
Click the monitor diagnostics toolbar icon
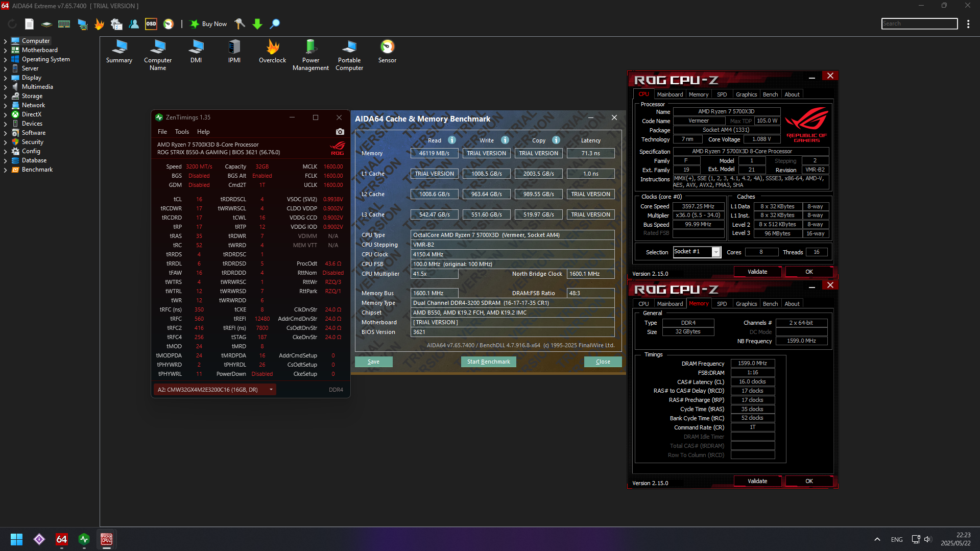(82, 24)
